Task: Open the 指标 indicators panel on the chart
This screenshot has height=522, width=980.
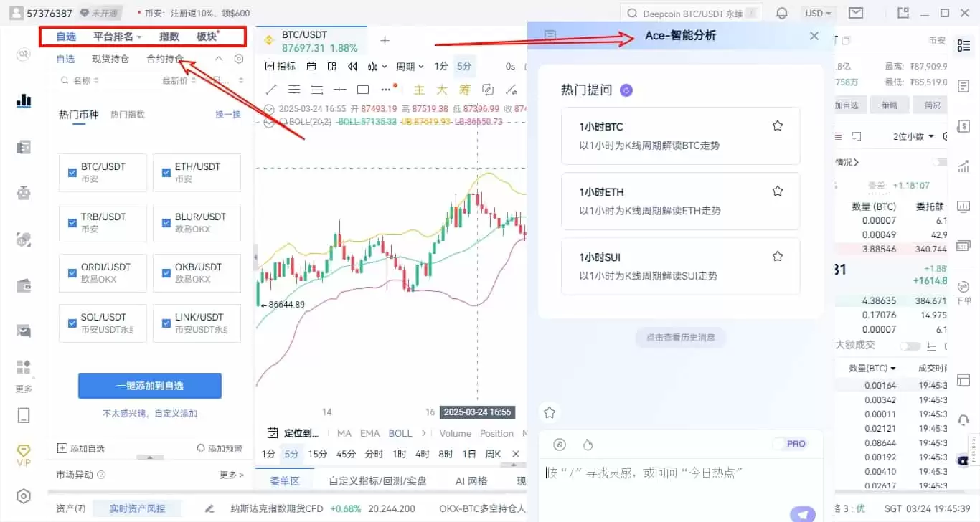Action: coord(280,65)
